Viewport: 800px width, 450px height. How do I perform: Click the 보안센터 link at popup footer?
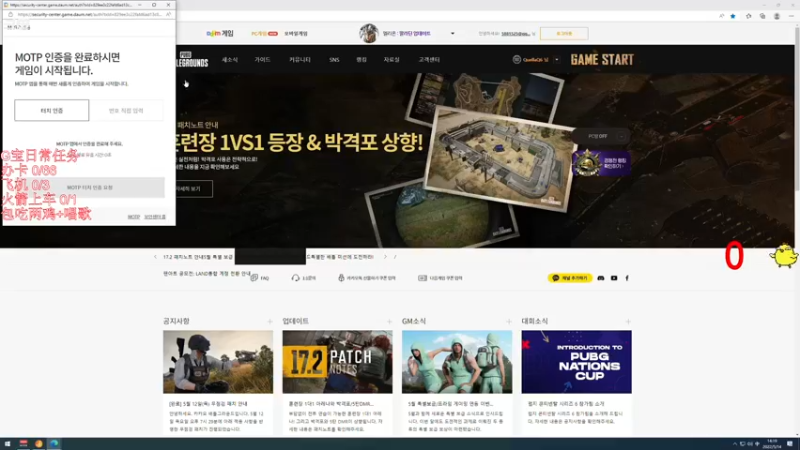155,217
